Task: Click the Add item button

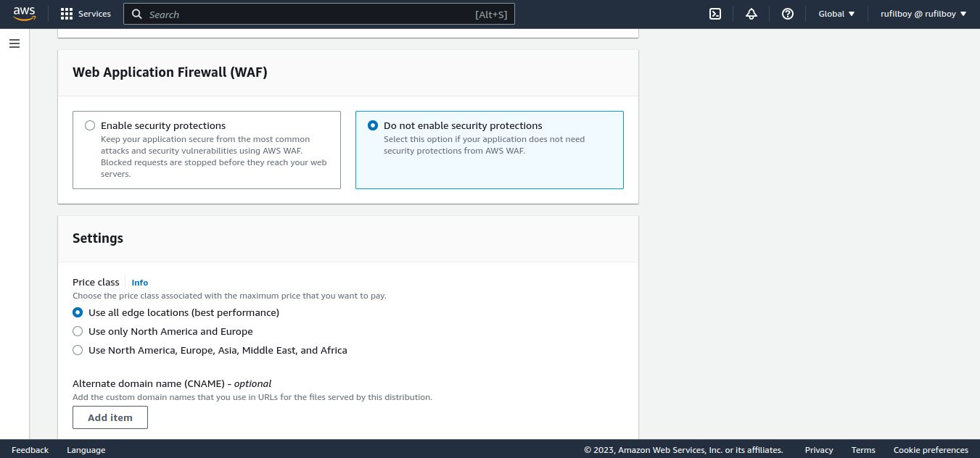Action: [x=110, y=417]
